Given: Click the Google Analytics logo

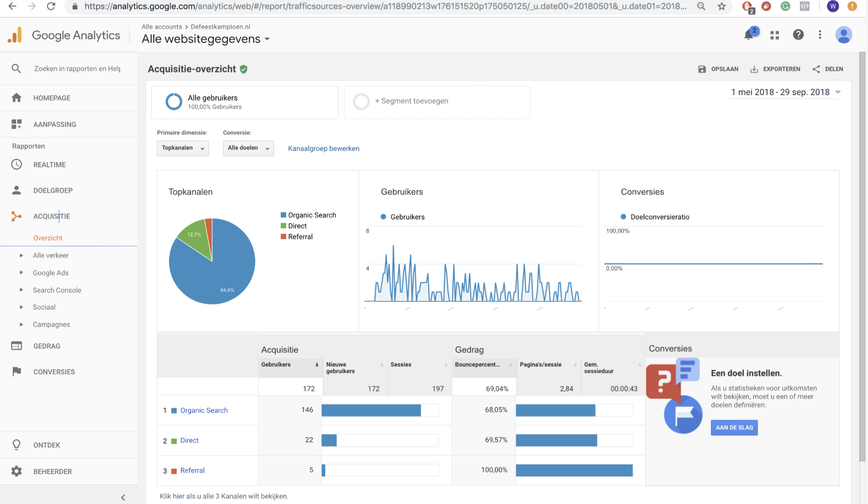Looking at the screenshot, I should point(64,35).
